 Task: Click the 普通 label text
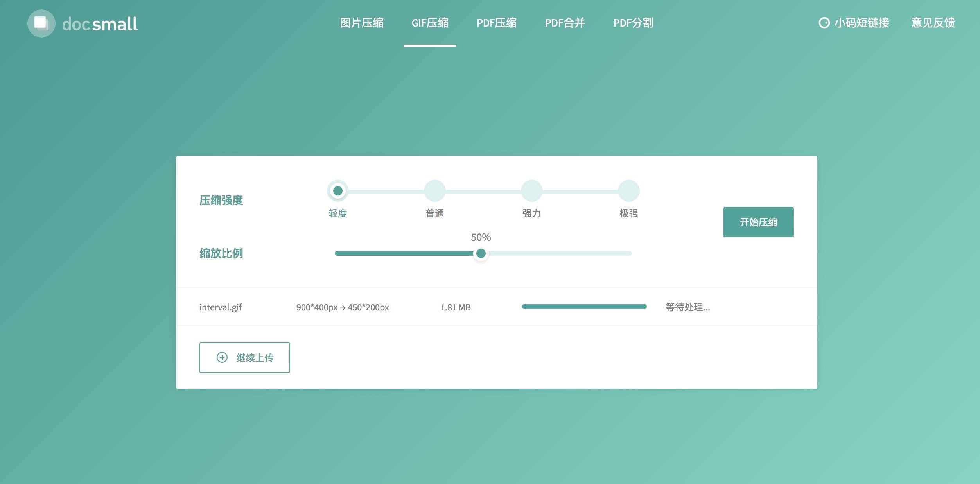[x=435, y=213]
